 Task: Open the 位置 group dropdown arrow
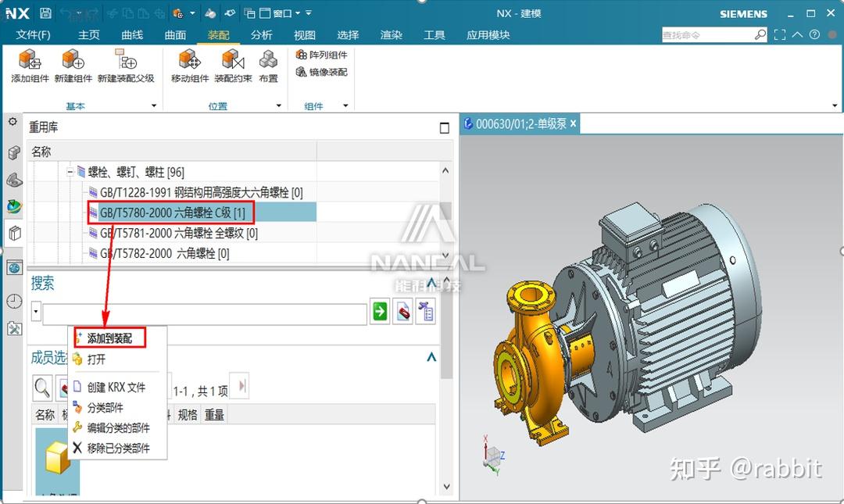point(278,105)
